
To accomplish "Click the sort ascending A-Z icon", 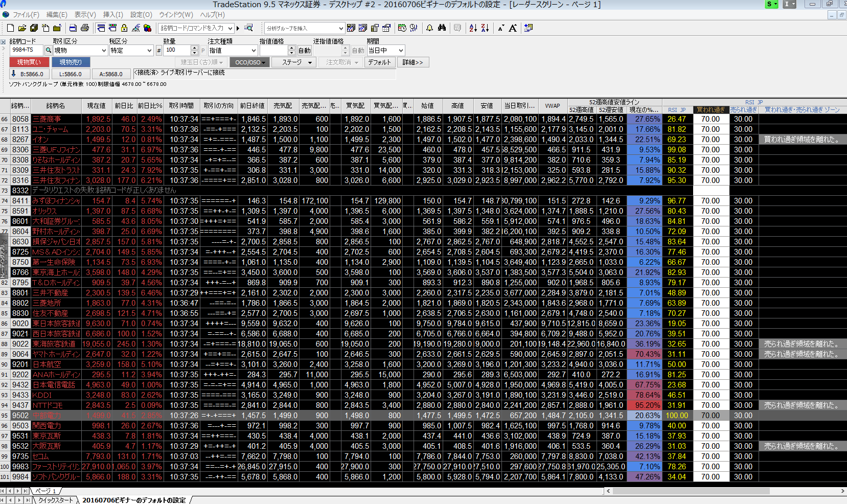I will [x=473, y=28].
